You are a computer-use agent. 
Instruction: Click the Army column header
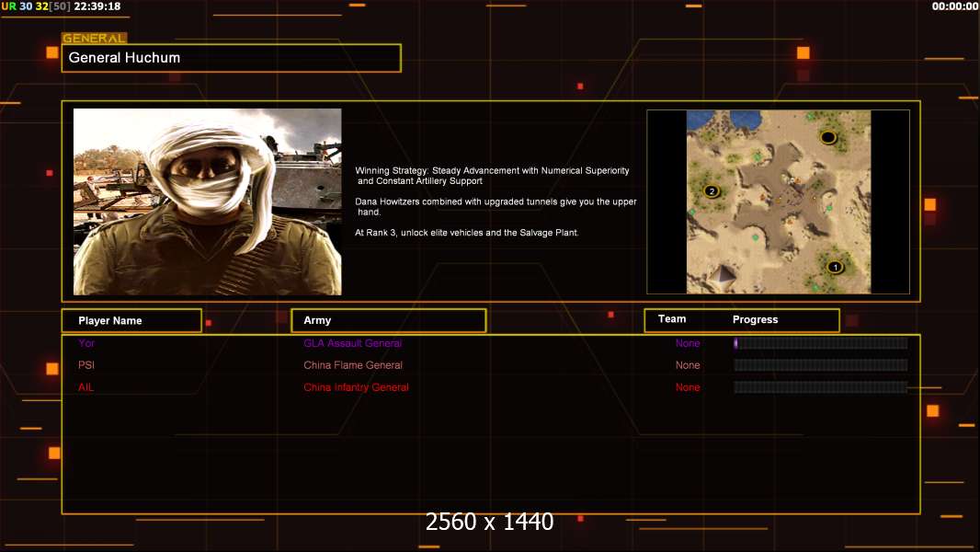pyautogui.click(x=317, y=320)
